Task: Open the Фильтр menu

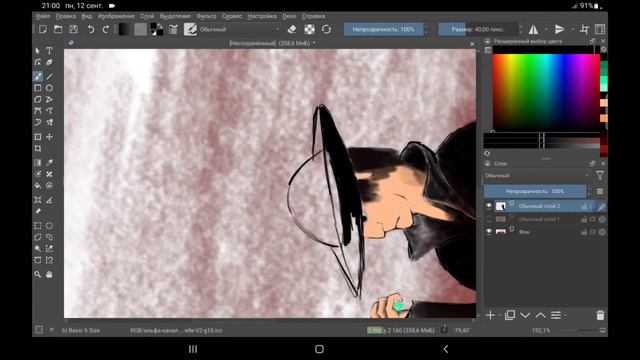Action: pyautogui.click(x=206, y=16)
